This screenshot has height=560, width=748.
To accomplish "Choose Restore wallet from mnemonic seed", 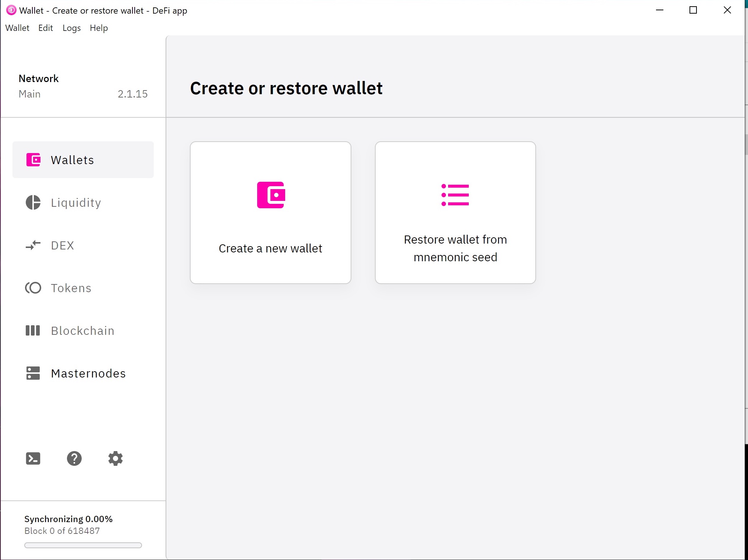I will [x=455, y=213].
